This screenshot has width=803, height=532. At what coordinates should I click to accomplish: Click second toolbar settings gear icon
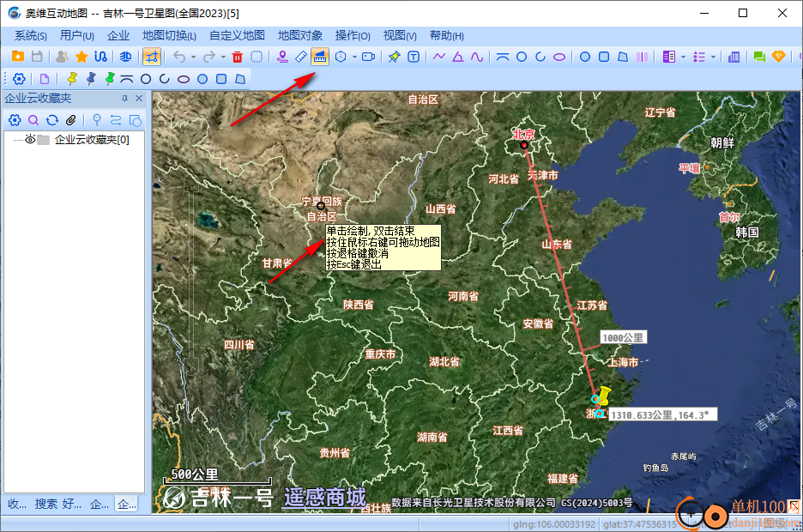pos(19,79)
